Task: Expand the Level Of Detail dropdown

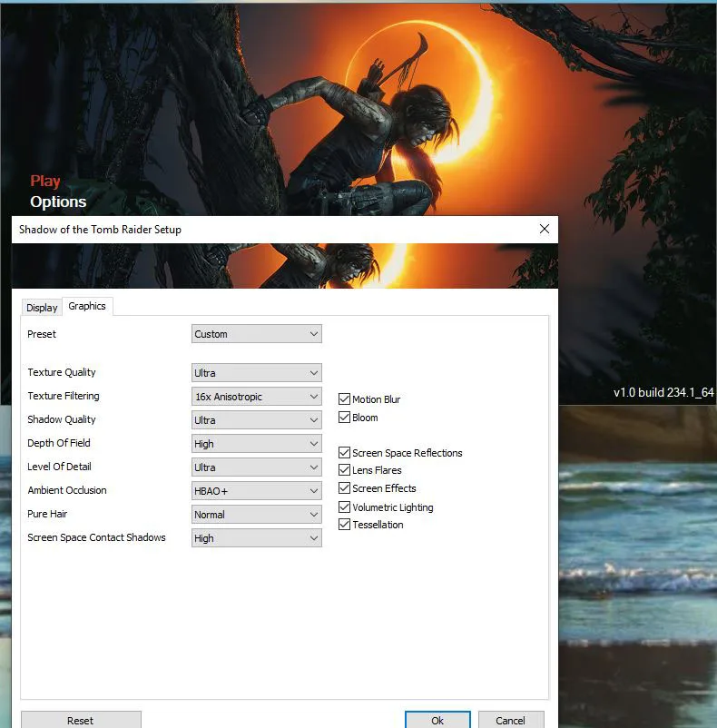Action: [x=257, y=467]
